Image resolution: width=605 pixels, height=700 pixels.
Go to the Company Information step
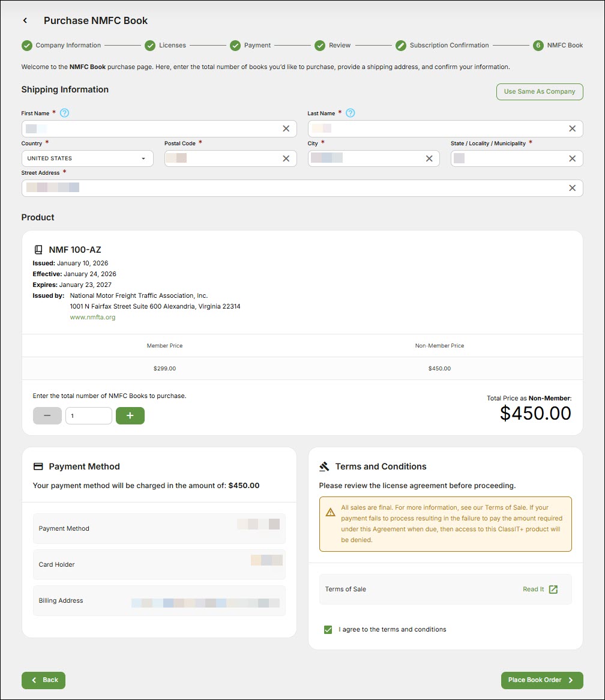pyautogui.click(x=61, y=45)
